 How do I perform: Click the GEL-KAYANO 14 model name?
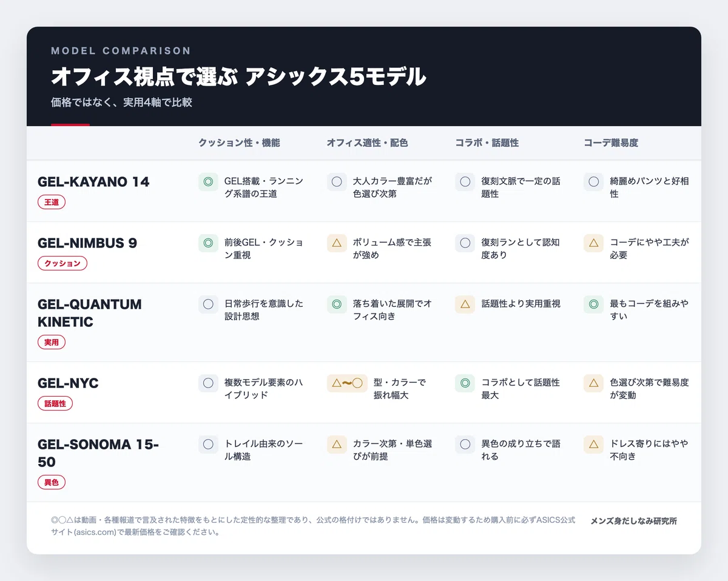coord(93,181)
